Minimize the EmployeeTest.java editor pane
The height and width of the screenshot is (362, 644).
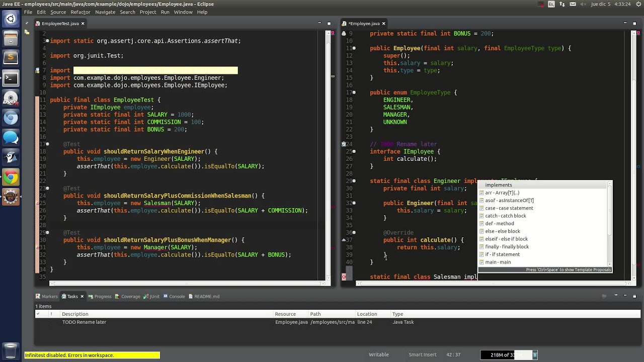point(319,23)
